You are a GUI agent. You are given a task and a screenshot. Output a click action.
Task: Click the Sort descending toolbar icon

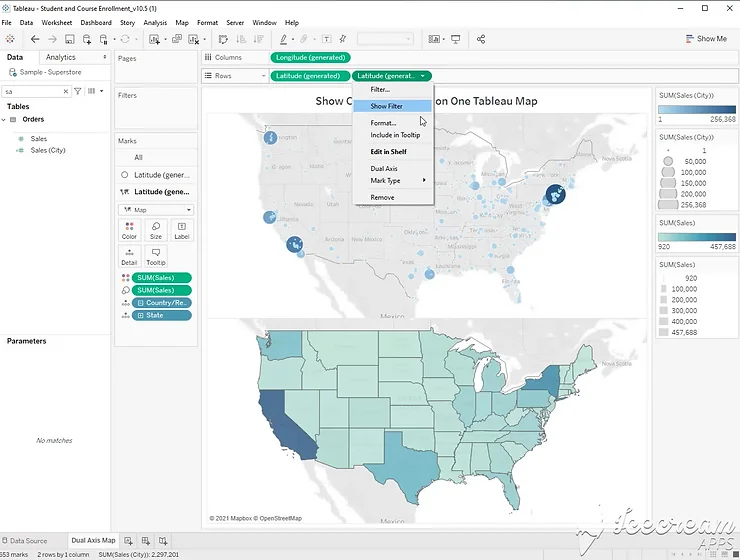259,39
